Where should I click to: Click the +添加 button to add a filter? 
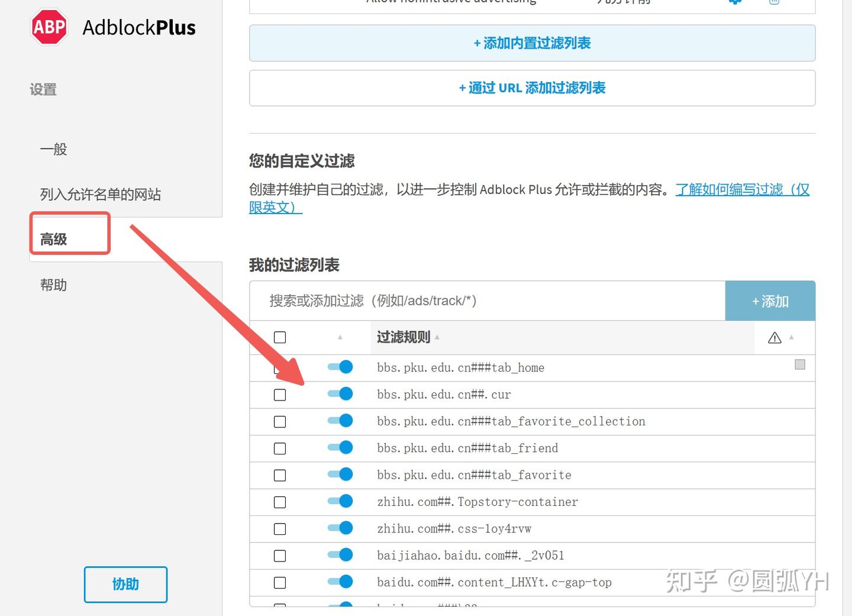tap(770, 301)
